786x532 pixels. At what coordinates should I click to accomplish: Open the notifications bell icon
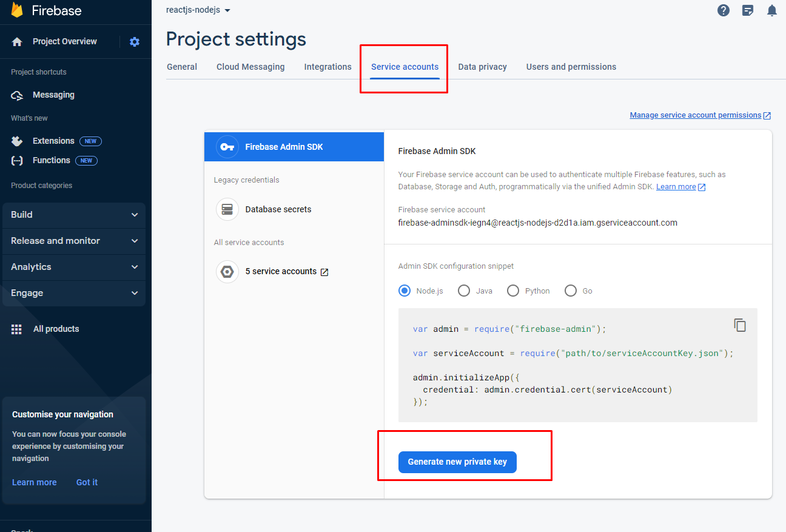coord(771,10)
